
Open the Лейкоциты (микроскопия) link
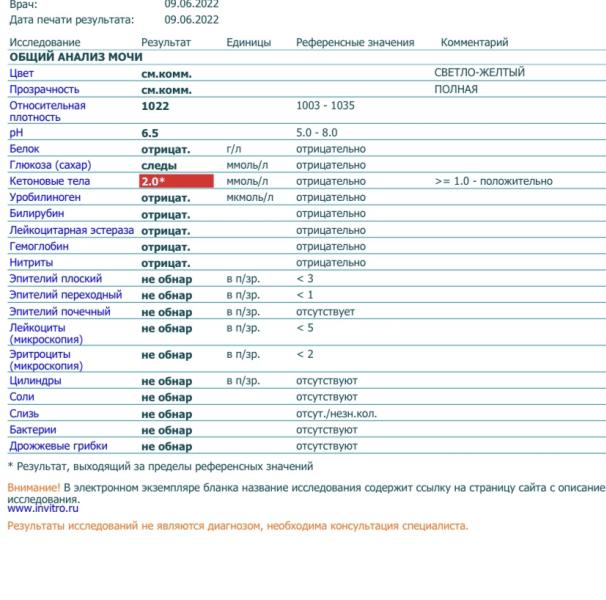coord(46,333)
